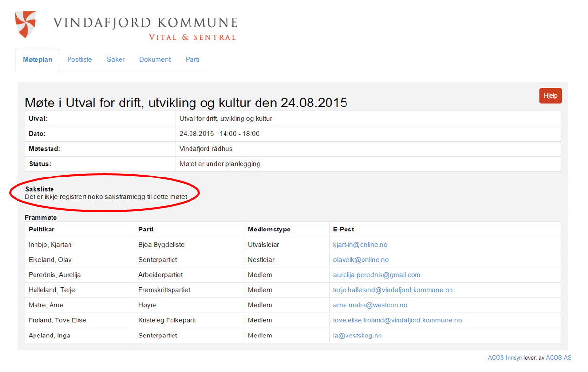Select arne.matre@westcon.no email link
588x372 pixels.
[370, 305]
